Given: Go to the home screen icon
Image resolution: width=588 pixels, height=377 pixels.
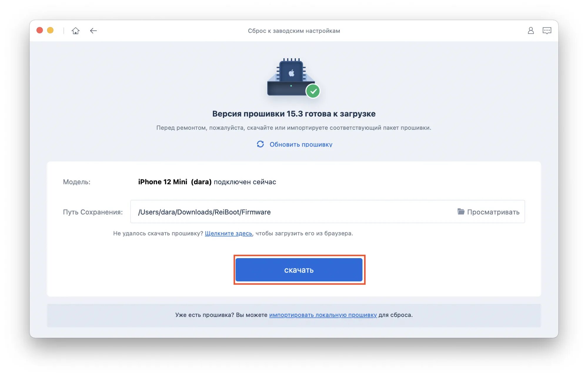Looking at the screenshot, I should 76,31.
